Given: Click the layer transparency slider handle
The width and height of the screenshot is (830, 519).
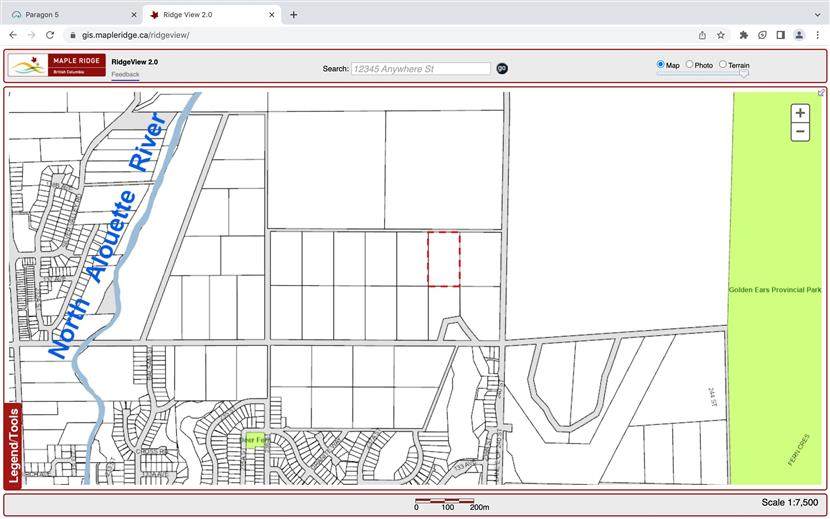Looking at the screenshot, I should [743, 73].
